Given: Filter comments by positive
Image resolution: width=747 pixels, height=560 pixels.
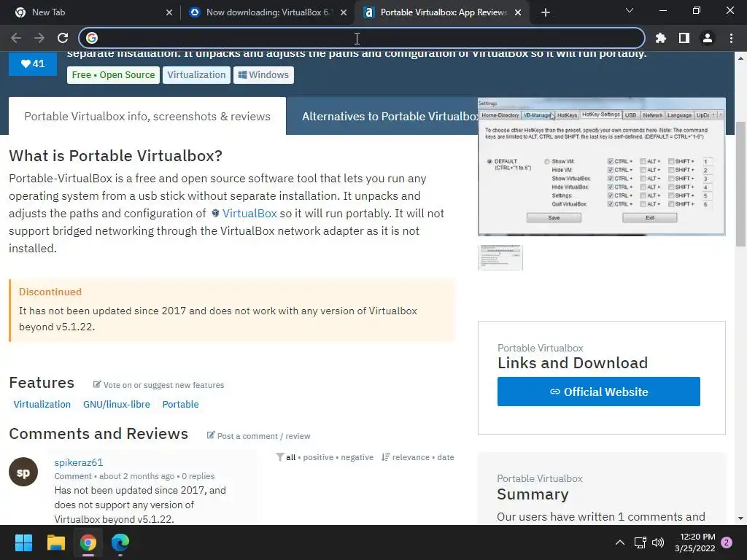Looking at the screenshot, I should pos(318,457).
